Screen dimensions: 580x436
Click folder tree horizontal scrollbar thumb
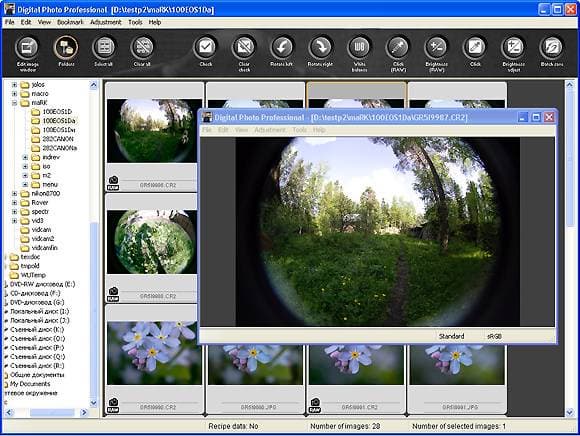click(x=52, y=412)
